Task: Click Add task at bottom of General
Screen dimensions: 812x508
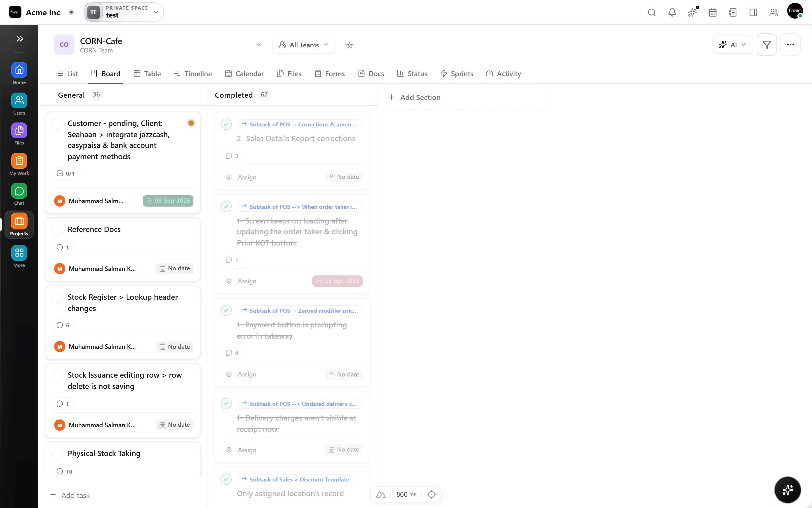Action: pyautogui.click(x=70, y=495)
